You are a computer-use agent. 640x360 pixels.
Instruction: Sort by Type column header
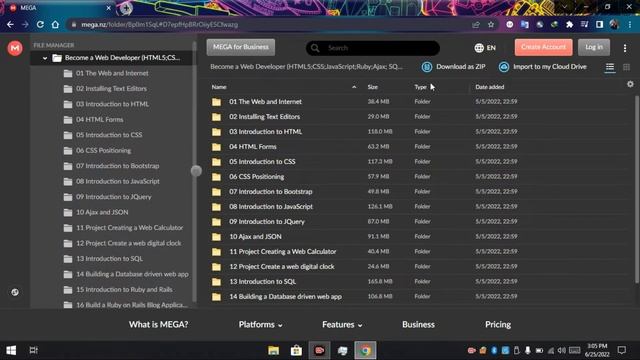pos(420,87)
